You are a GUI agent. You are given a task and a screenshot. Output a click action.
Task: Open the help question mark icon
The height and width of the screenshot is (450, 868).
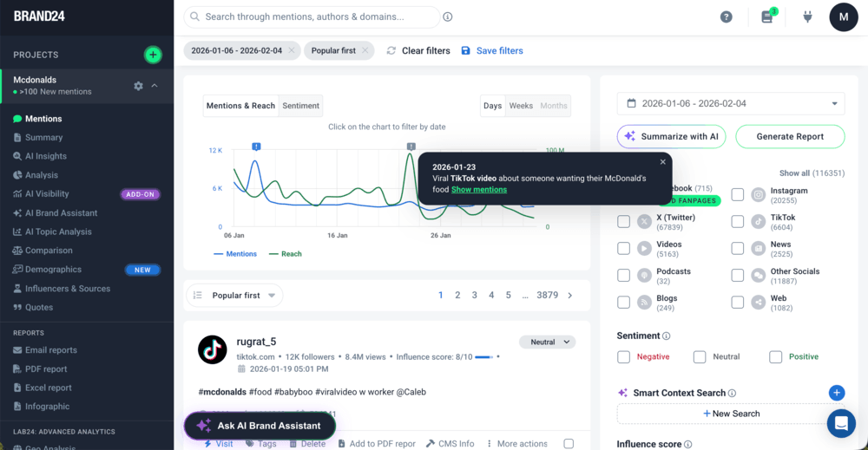coord(727,17)
